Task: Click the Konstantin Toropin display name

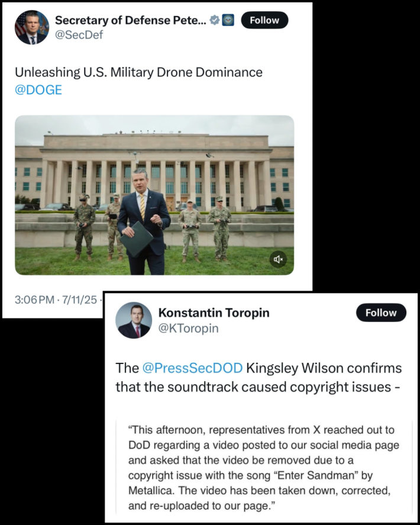Action: [214, 313]
